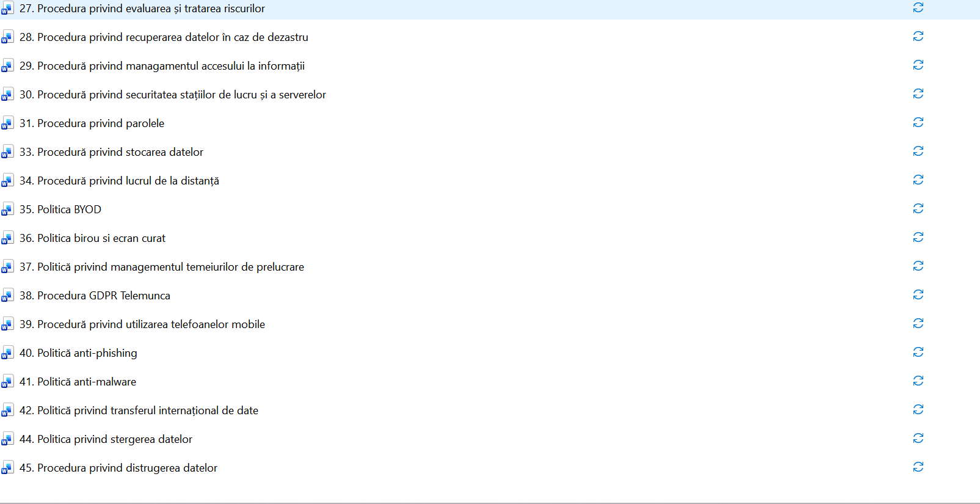This screenshot has width=980, height=504.
Task: Click Word document icon of 41. anti-malware
Action: [x=7, y=382]
